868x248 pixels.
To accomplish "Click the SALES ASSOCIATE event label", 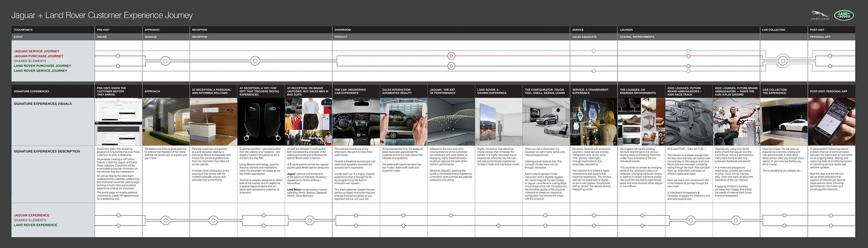I will click(584, 37).
